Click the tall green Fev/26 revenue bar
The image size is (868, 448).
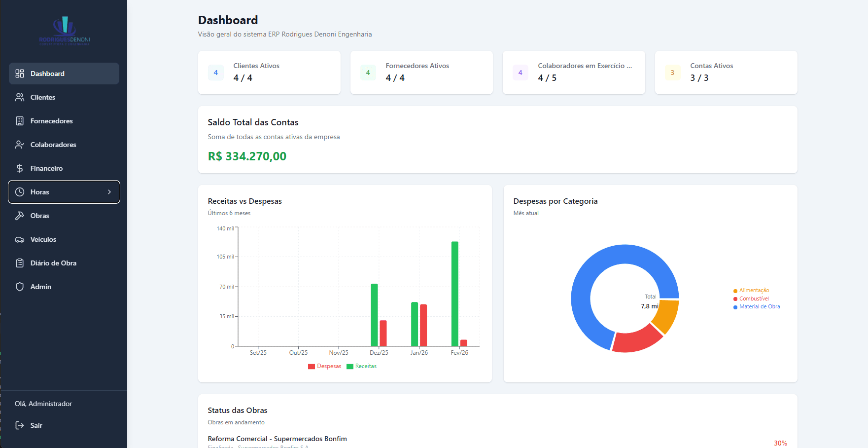(454, 294)
